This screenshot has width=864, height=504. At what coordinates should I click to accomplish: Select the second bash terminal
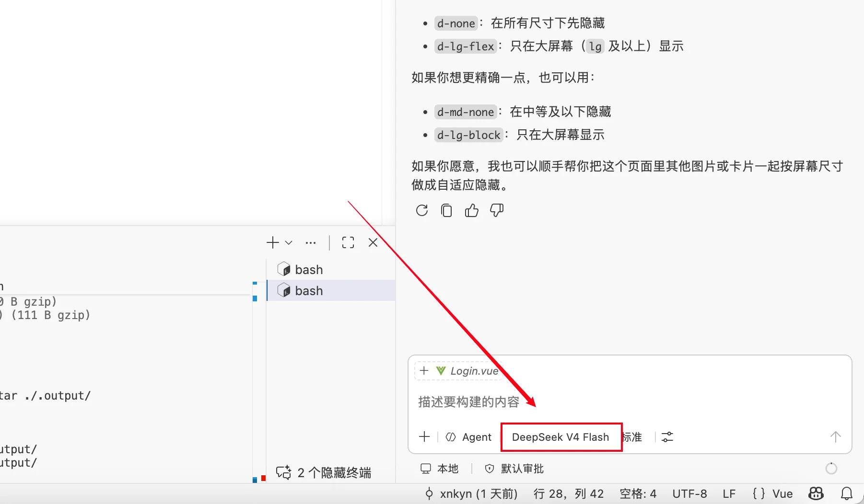[331, 291]
